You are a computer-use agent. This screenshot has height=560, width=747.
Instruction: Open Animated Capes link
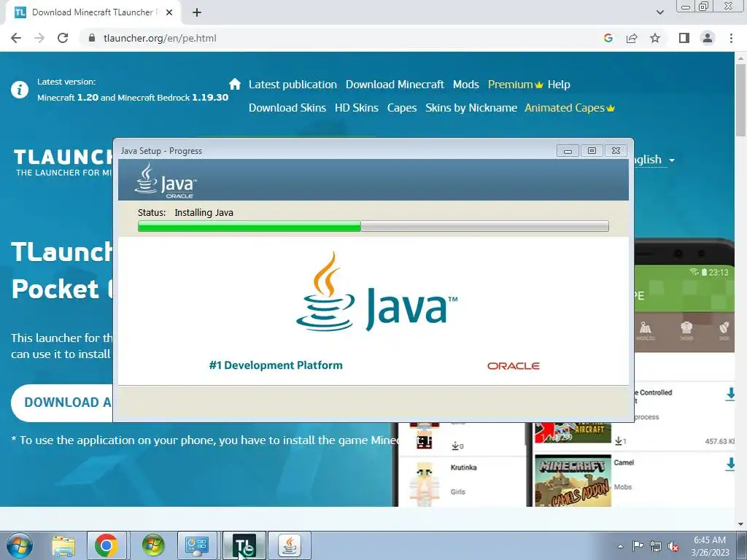(x=570, y=108)
